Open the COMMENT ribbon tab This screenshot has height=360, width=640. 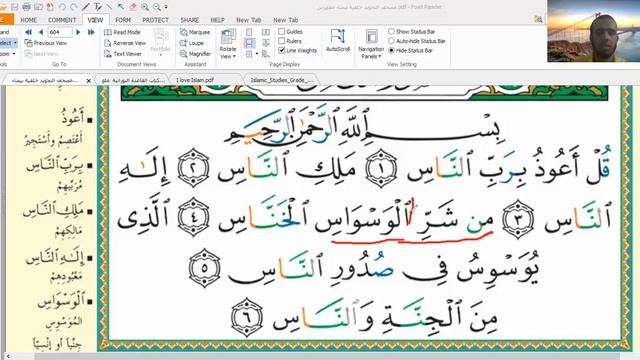62,20
